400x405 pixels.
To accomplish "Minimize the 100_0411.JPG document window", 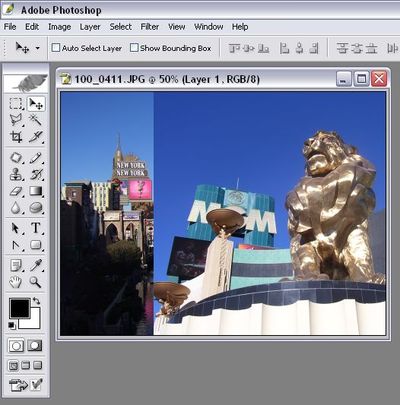I will [344, 79].
